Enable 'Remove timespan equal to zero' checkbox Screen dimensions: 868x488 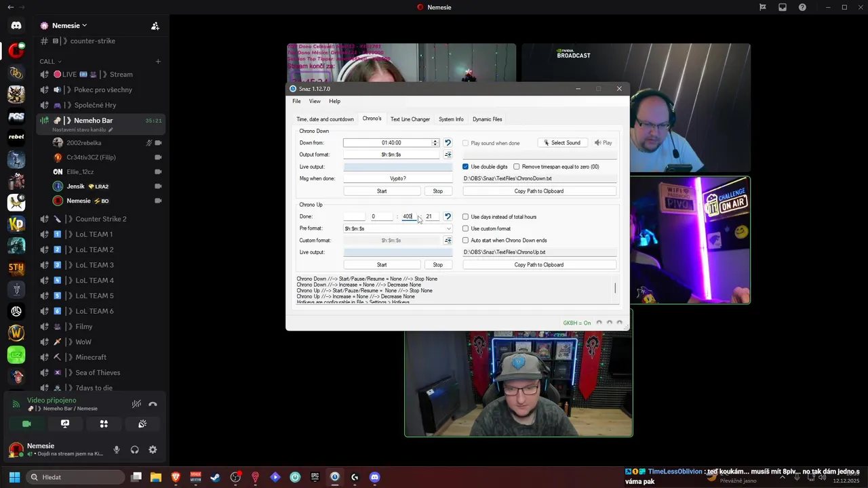tap(517, 167)
